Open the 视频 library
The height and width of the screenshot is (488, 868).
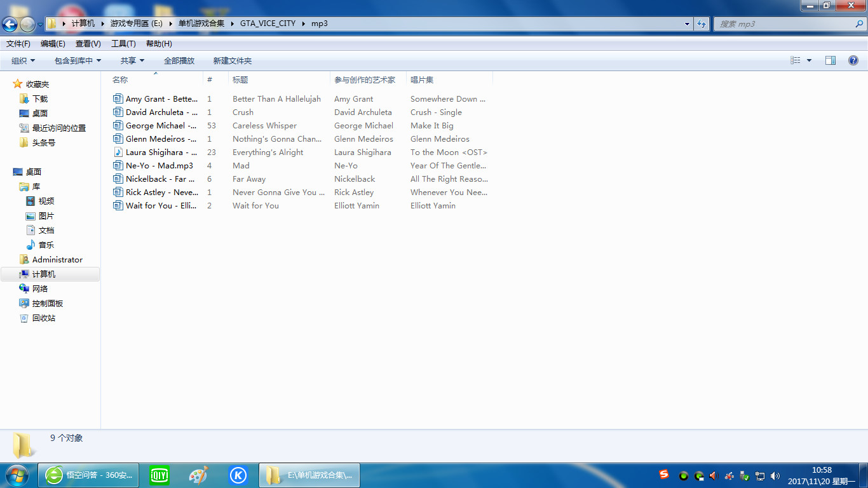pos(46,201)
